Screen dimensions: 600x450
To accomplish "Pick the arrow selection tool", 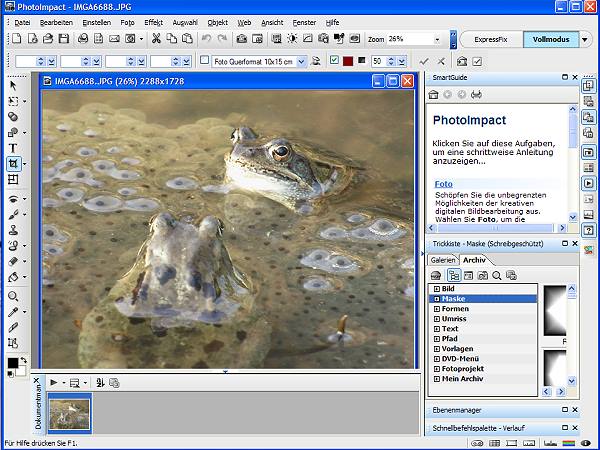I will pos(13,85).
